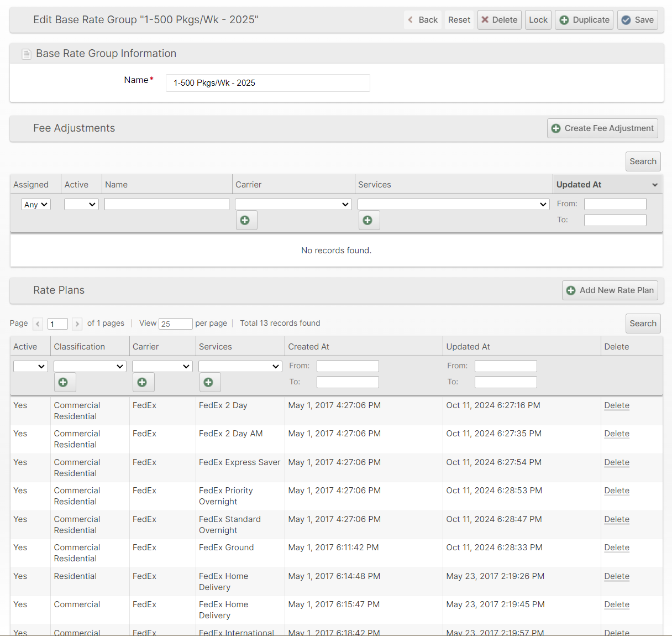Click the plus icon under Classification filter
Image resolution: width=672 pixels, height=636 pixels.
click(64, 382)
